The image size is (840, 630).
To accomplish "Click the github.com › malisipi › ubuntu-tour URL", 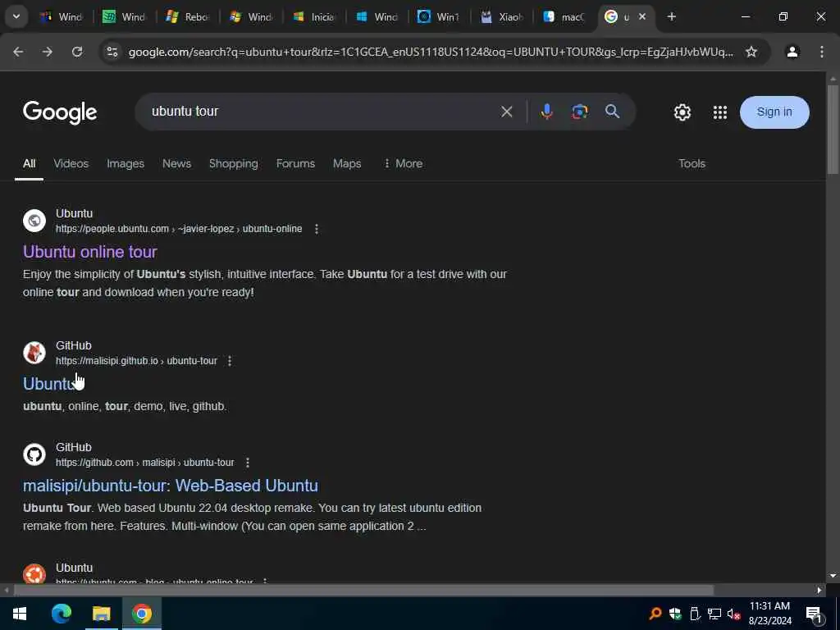I will (x=144, y=463).
